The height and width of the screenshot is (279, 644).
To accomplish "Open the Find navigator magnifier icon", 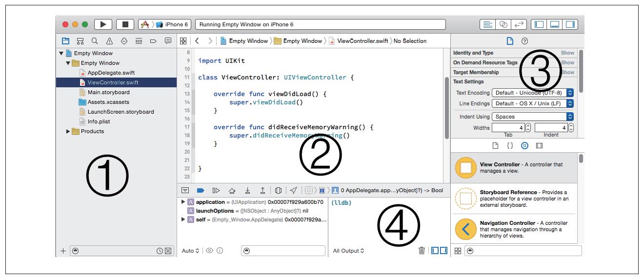I will (95, 41).
